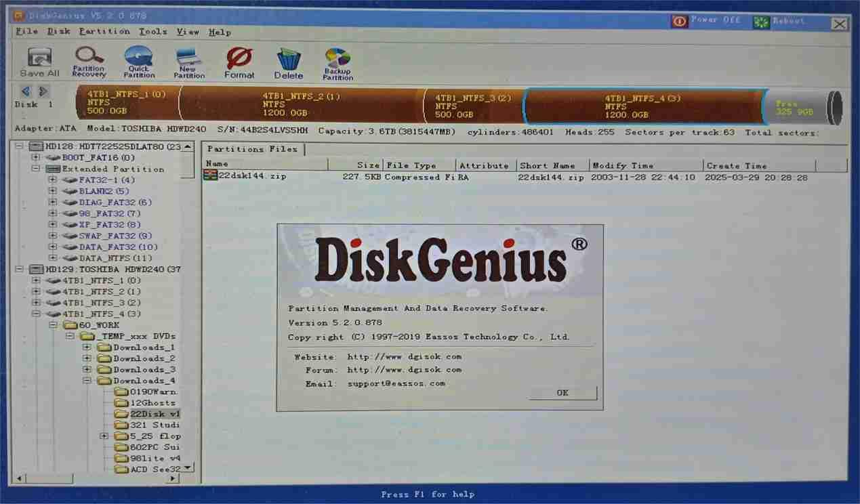Select the HD129 TOSHIBA disk icon

[x=36, y=269]
